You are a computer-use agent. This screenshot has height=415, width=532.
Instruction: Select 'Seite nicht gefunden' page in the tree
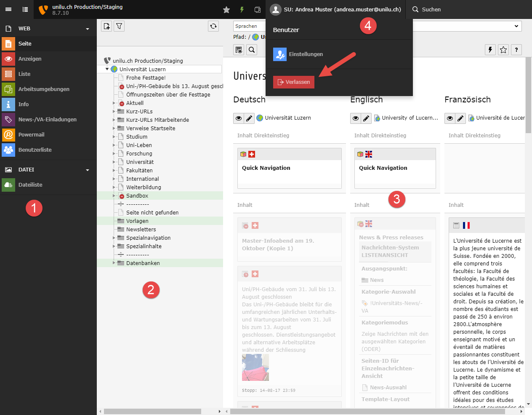click(x=152, y=213)
